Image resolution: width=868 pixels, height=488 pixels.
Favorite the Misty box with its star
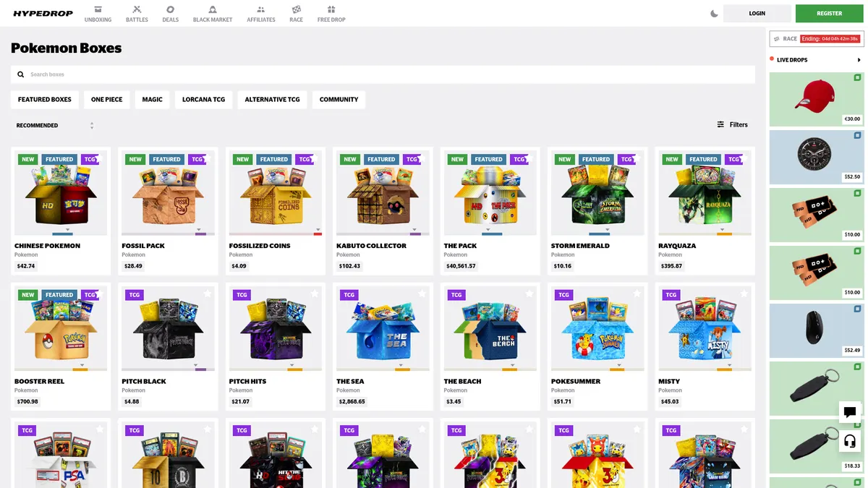pyautogui.click(x=744, y=294)
